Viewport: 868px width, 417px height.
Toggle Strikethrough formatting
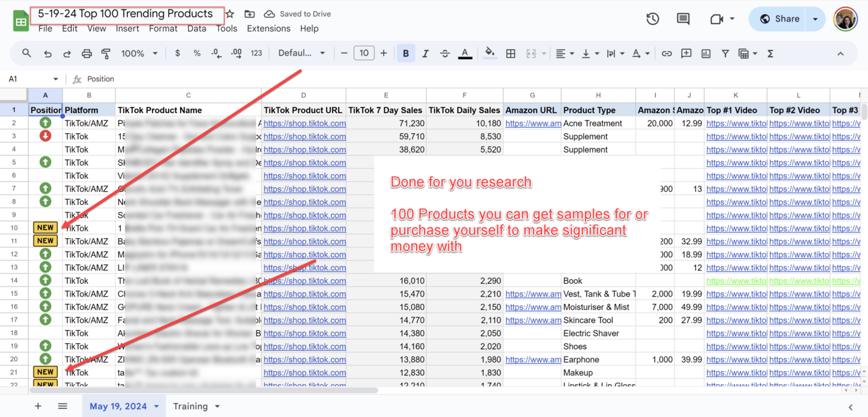pos(445,53)
